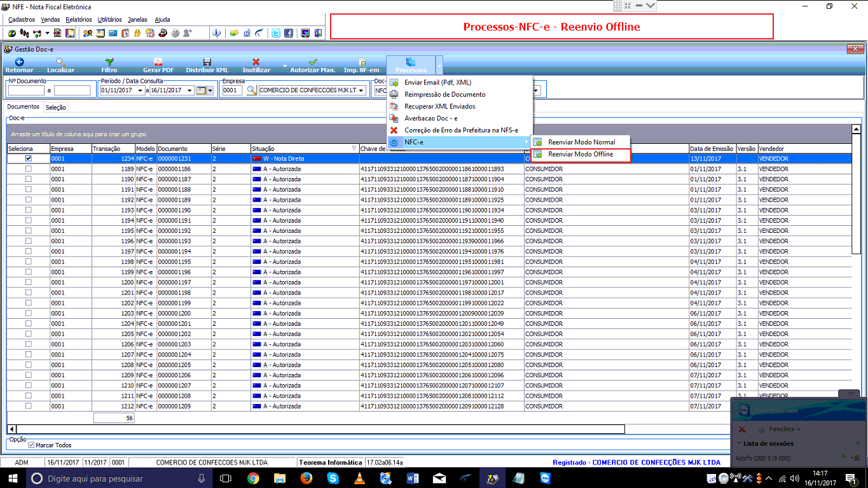This screenshot has width=868, height=488.
Task: Click the Facebook icon in main toolbar
Action: click(x=288, y=33)
